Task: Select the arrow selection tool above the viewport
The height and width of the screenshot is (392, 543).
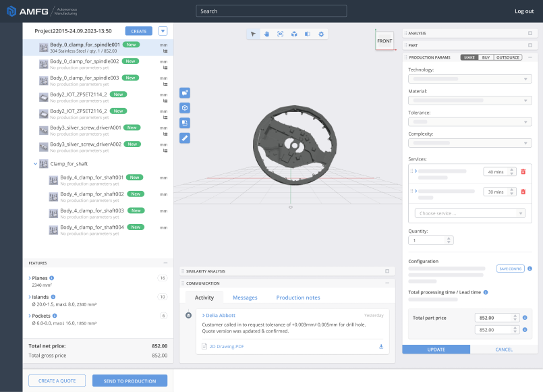Action: [253, 34]
